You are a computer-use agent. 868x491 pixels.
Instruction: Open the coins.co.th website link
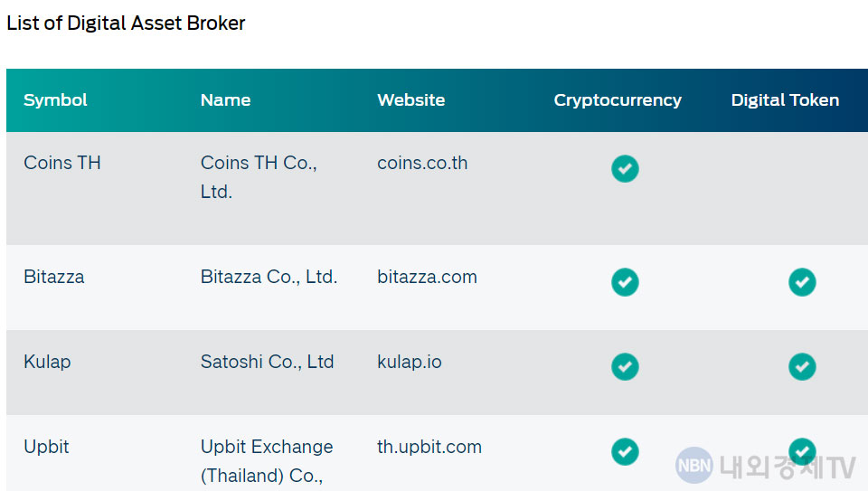click(x=422, y=164)
